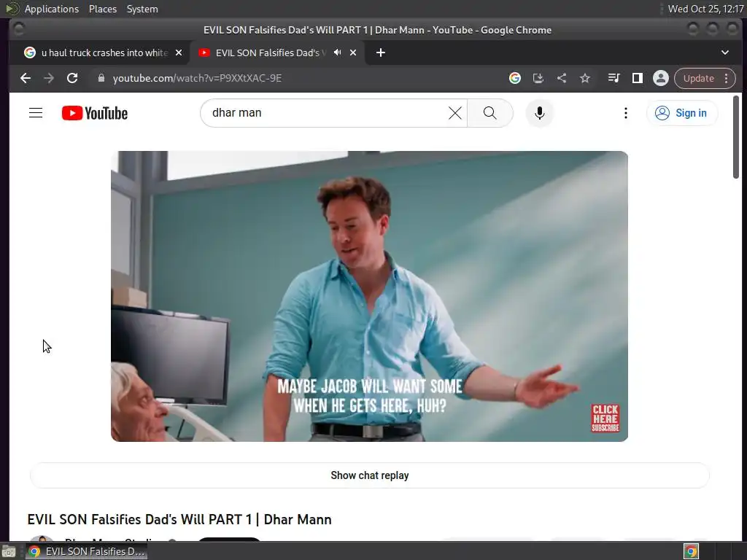The height and width of the screenshot is (560, 747).
Task: Open Chrome three-dot menu beside Update
Action: [726, 78]
